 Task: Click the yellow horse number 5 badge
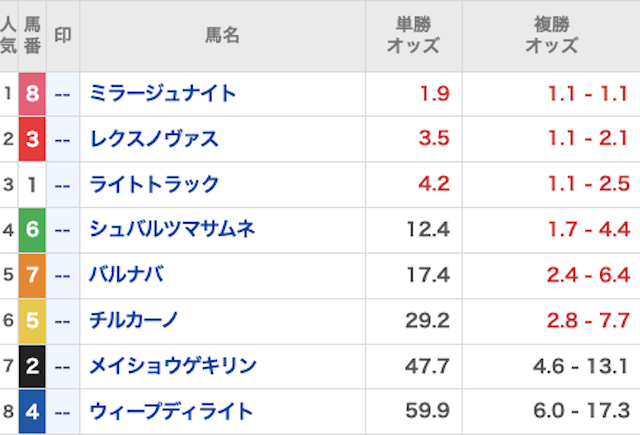(x=32, y=321)
